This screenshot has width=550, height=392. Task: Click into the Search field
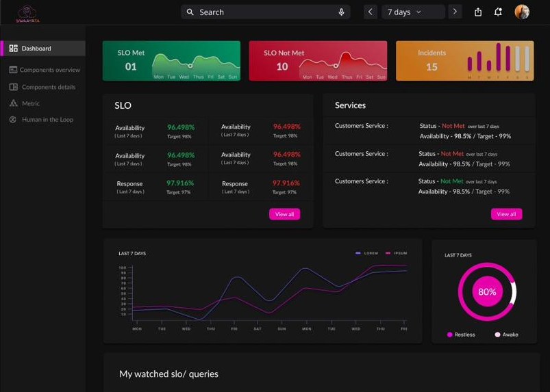click(x=266, y=12)
